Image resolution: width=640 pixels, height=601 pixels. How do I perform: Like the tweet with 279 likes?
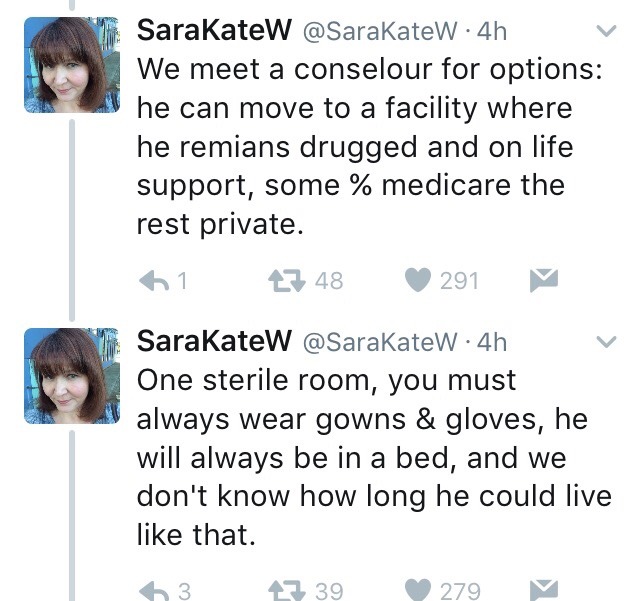421,590
